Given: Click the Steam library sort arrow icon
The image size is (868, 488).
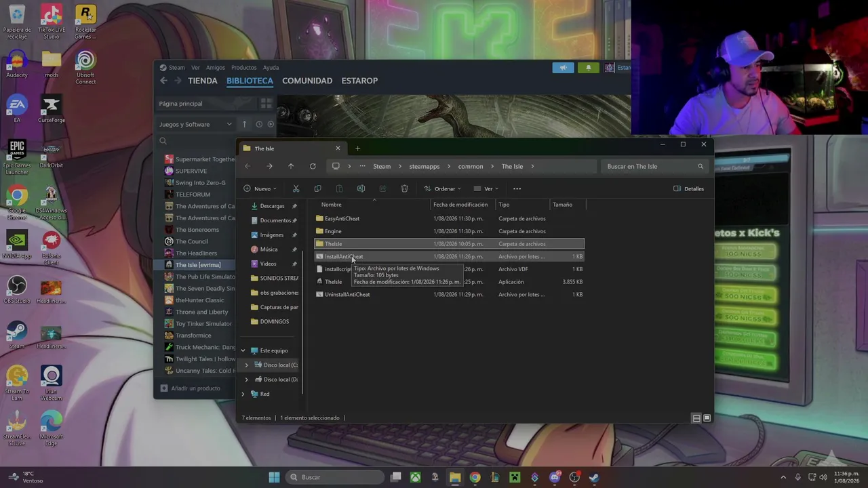Looking at the screenshot, I should tap(244, 124).
